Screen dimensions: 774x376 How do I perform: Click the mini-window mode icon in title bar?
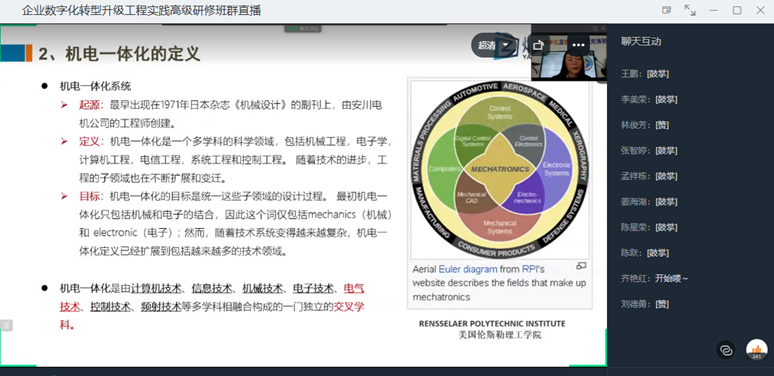click(x=667, y=10)
